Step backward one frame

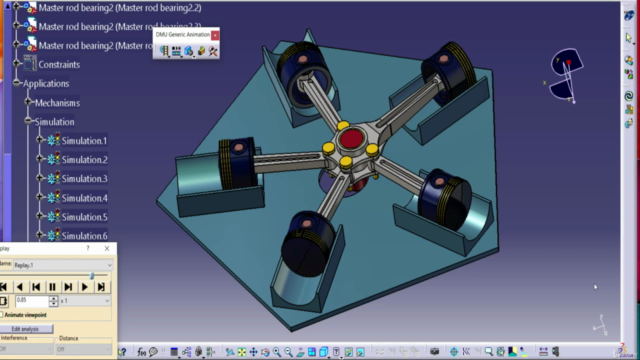[36, 287]
